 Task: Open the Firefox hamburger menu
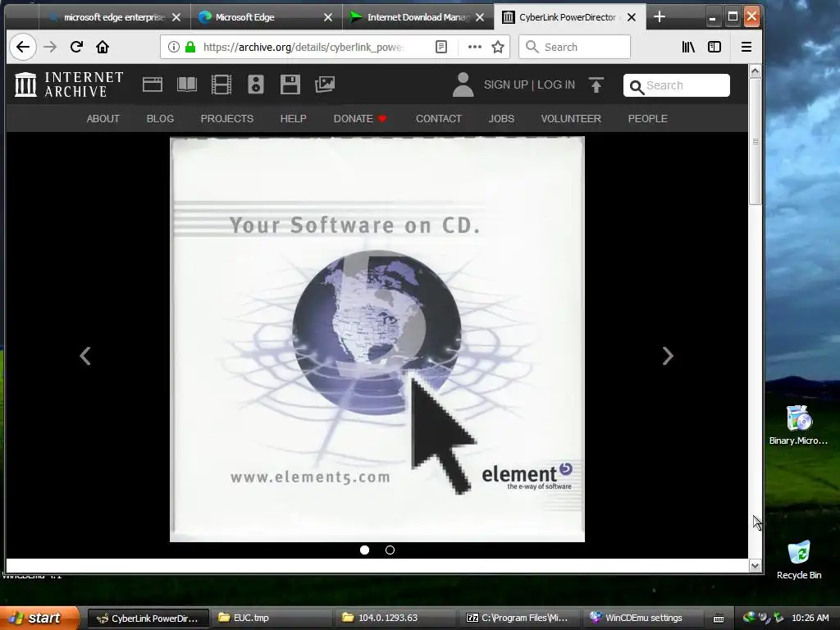(x=746, y=47)
